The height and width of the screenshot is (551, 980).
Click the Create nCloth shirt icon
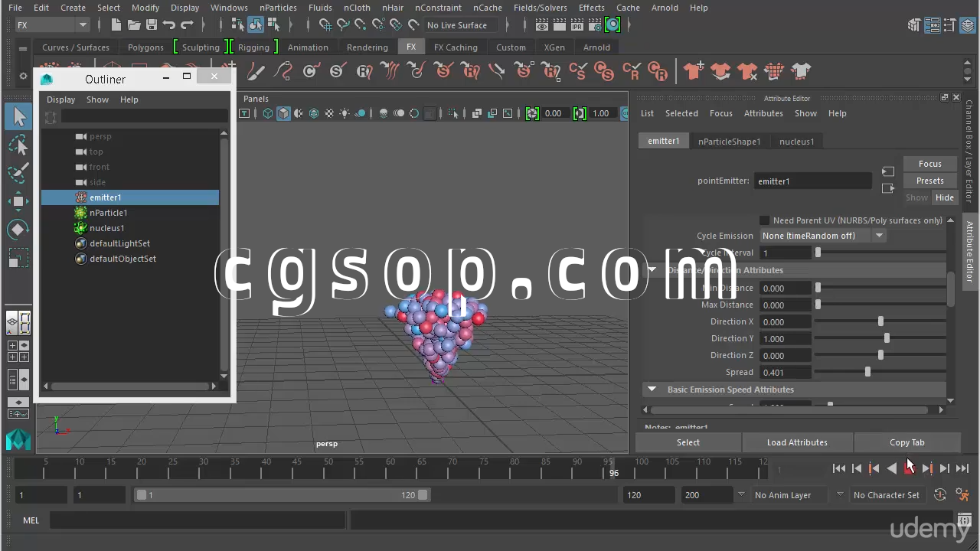point(694,71)
